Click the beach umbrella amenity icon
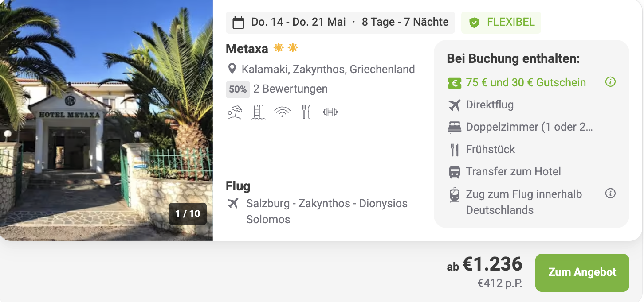 coord(235,112)
